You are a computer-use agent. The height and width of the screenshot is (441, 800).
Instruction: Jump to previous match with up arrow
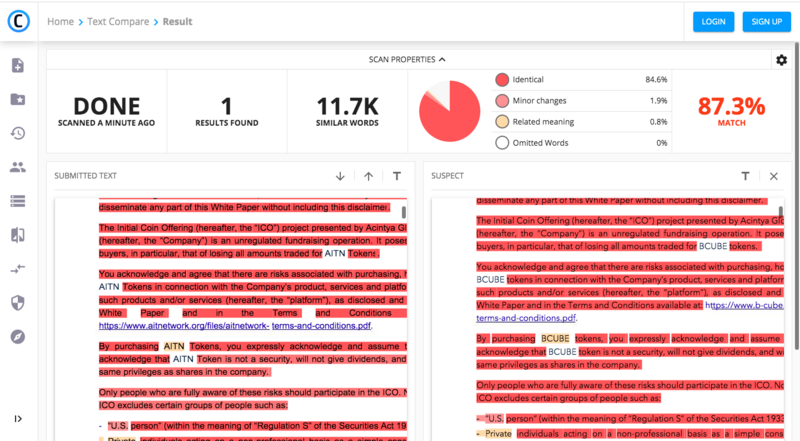coord(368,176)
